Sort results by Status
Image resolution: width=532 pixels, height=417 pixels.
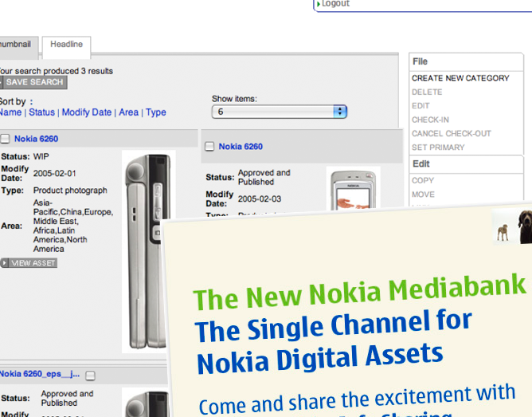(41, 112)
